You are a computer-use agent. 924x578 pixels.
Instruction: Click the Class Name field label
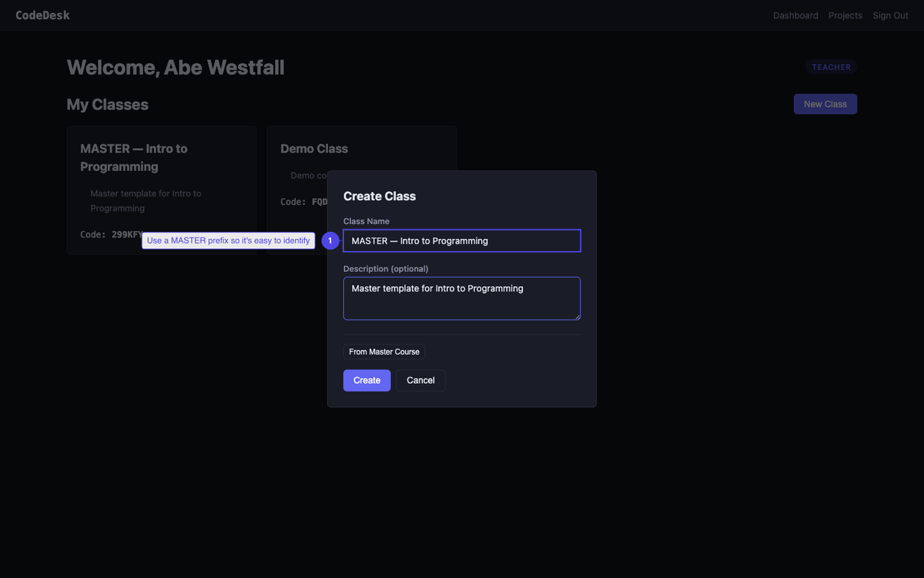367,221
